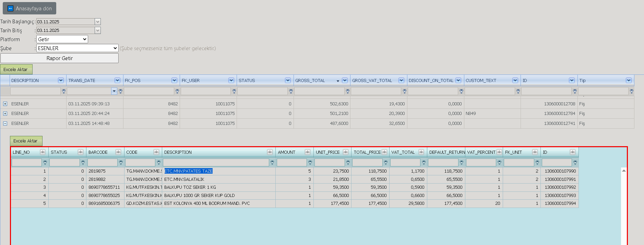Screen dimensions: 644x245
Task: Click the scroll up arrow of detail grid
Action: click(624, 171)
